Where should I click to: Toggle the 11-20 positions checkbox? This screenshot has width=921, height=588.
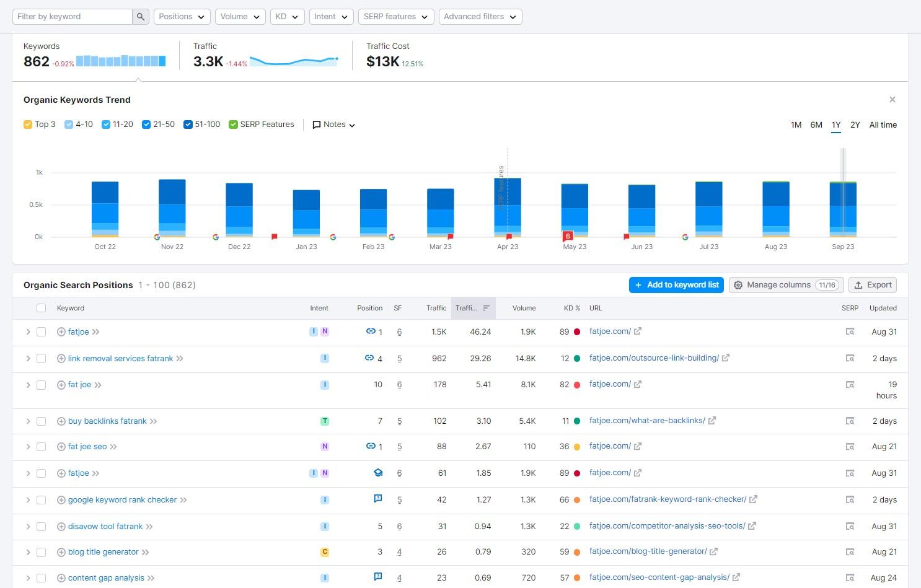(106, 125)
